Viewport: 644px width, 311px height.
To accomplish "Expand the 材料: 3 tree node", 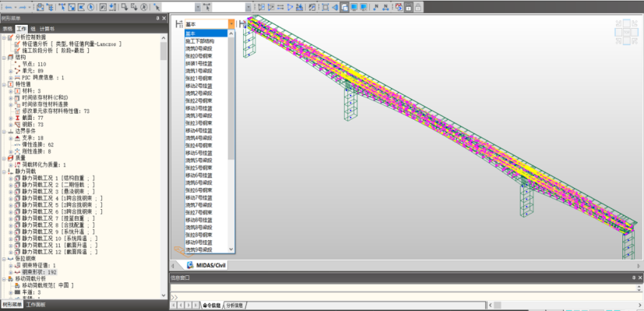I will point(11,91).
